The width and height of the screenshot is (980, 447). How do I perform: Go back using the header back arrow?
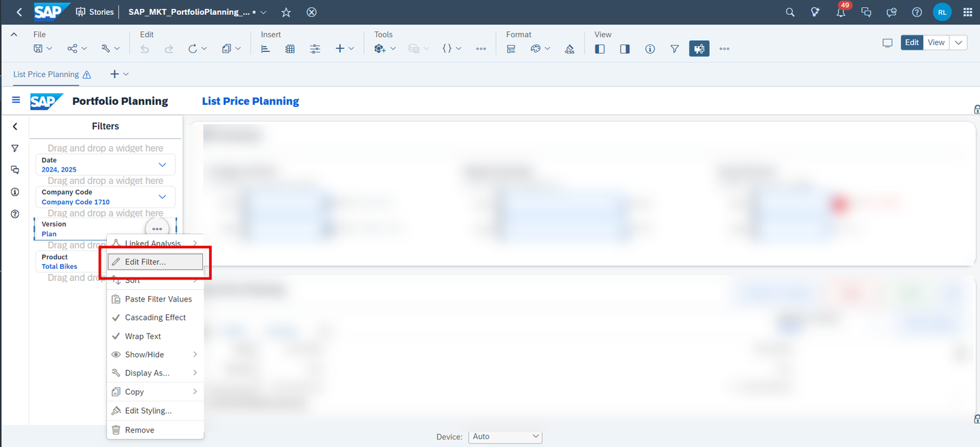19,12
